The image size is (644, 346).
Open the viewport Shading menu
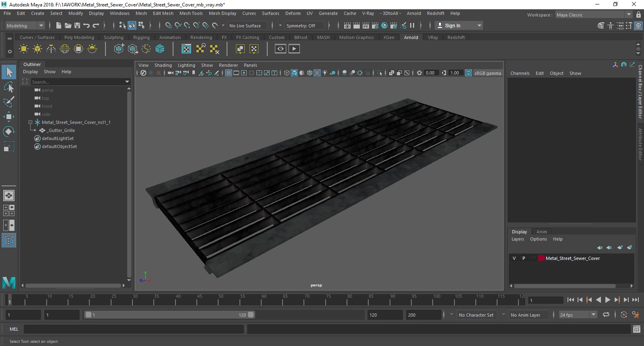coord(163,65)
